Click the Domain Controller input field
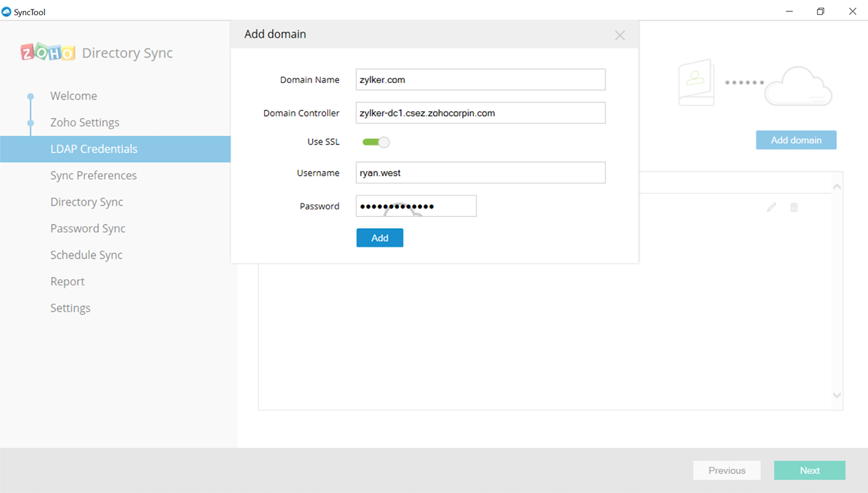This screenshot has height=493, width=868. 480,113
